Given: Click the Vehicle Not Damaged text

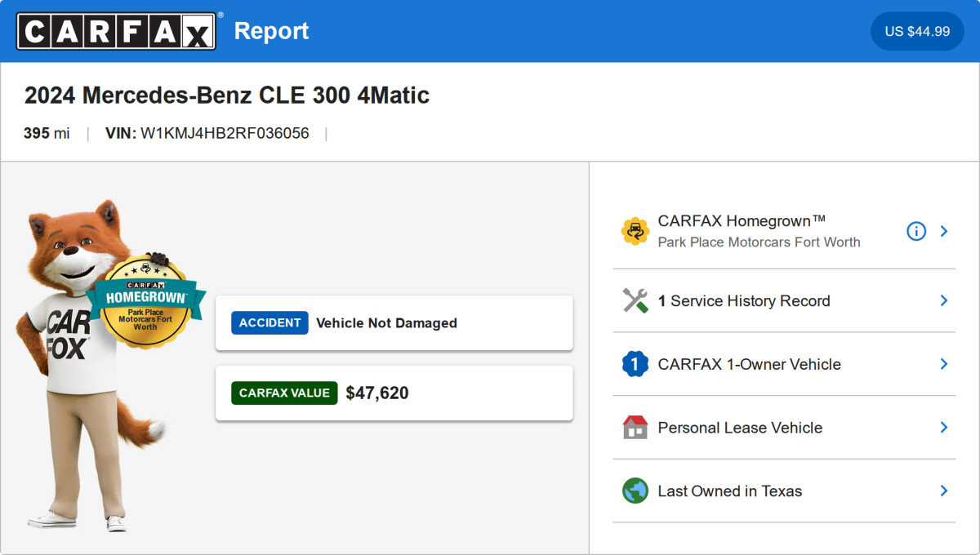Looking at the screenshot, I should [386, 323].
